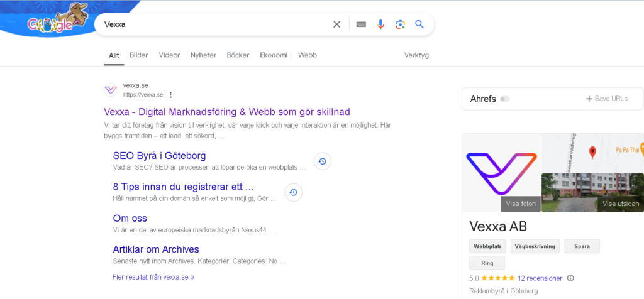Click Visa foton on logo image

click(x=521, y=204)
